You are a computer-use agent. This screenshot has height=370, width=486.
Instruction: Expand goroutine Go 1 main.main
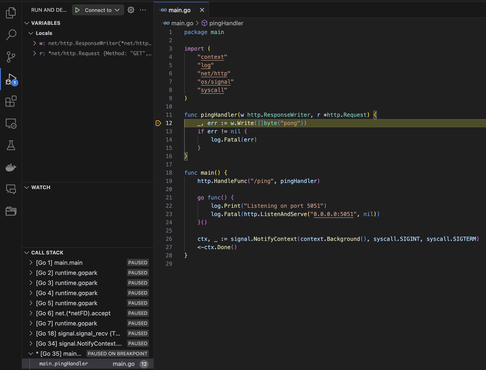point(31,263)
